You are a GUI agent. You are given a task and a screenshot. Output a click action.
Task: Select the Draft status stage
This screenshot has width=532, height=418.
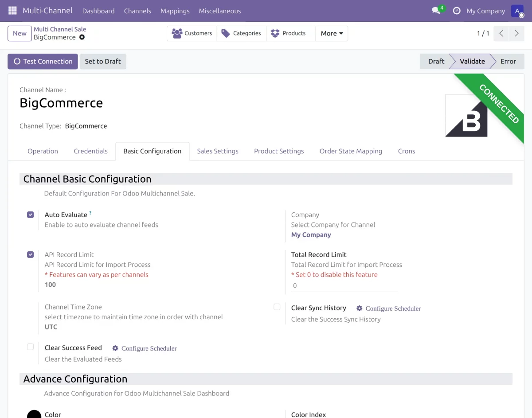click(x=436, y=62)
